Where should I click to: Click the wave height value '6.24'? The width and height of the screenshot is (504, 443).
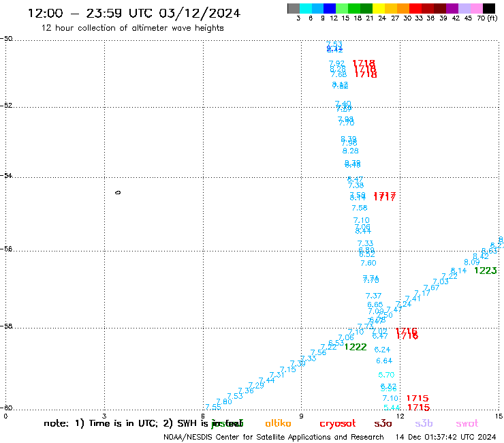(x=382, y=350)
